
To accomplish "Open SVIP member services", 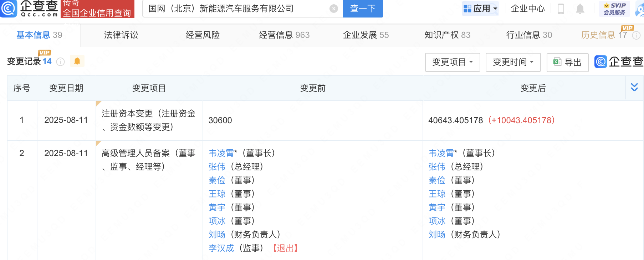I will (614, 9).
